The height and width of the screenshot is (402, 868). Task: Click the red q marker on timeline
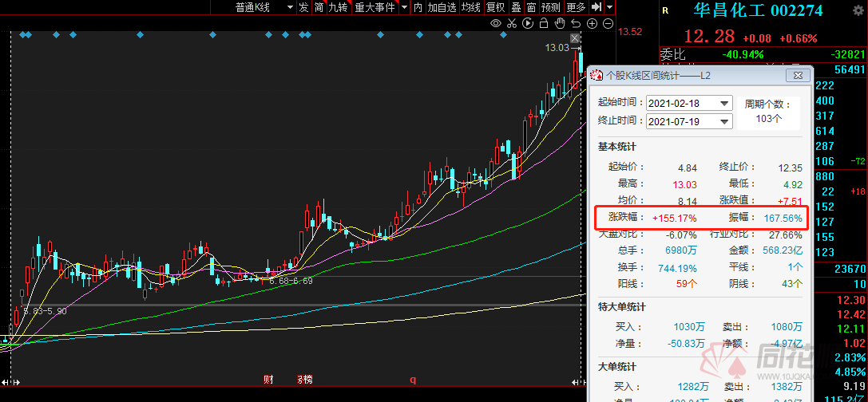[x=412, y=380]
